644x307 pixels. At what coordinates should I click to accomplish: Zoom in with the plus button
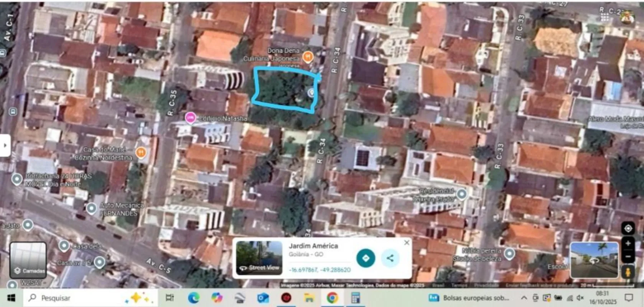point(628,243)
